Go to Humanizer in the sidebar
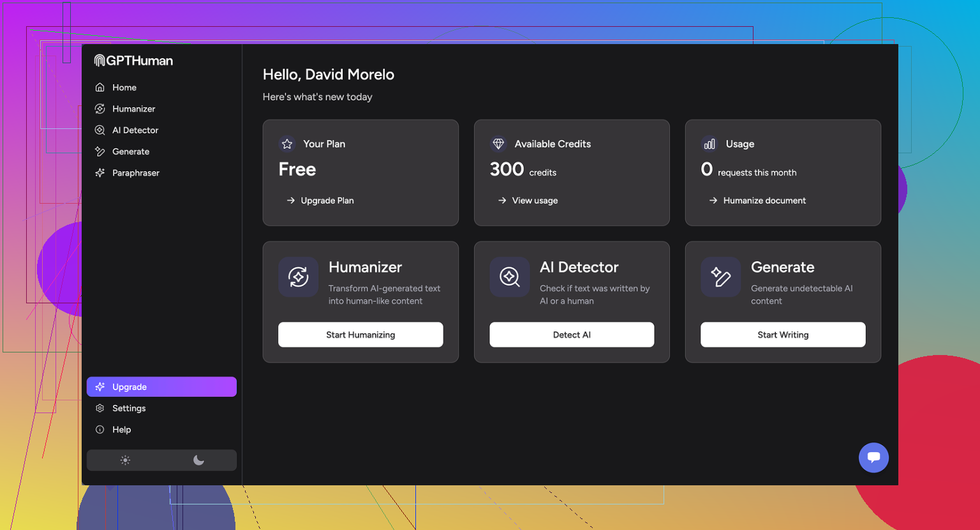Viewport: 980px width, 530px height. 133,109
